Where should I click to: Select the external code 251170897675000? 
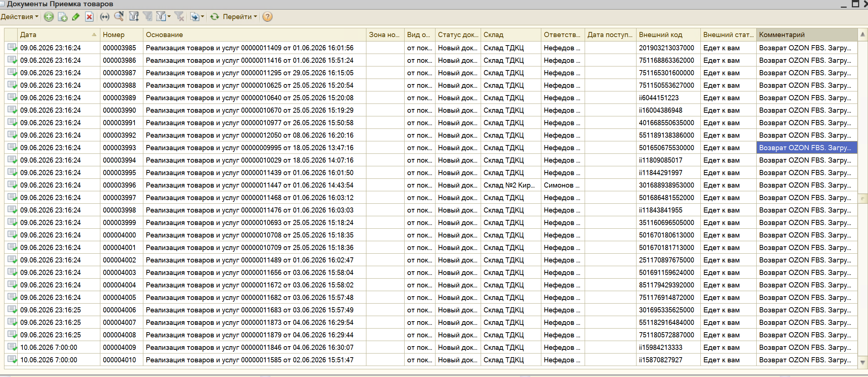pos(668,260)
